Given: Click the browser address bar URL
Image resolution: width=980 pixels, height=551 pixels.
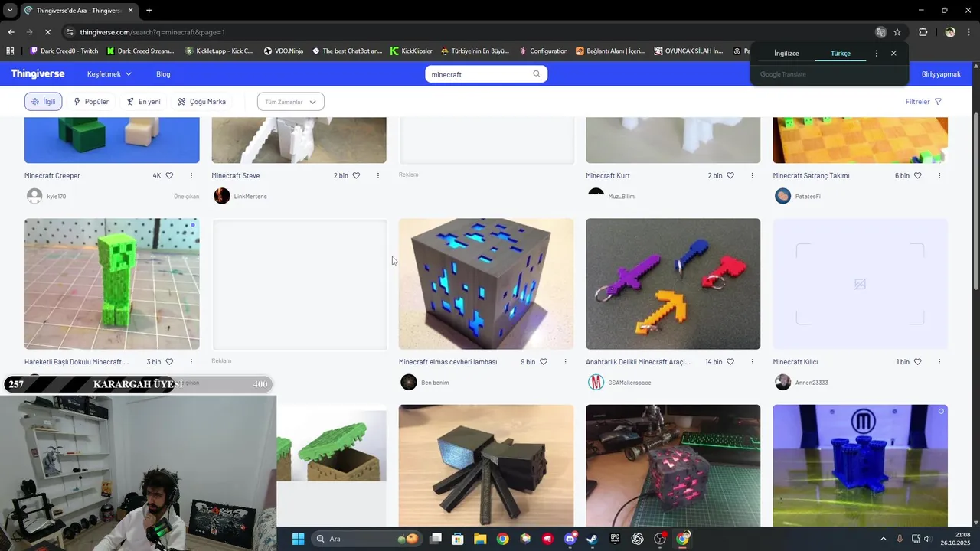Looking at the screenshot, I should click(x=152, y=32).
